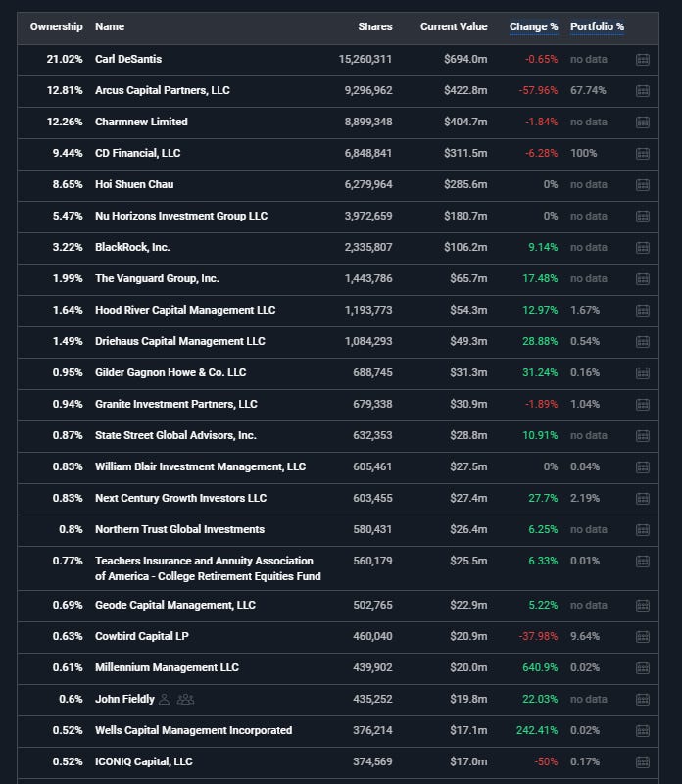The width and height of the screenshot is (682, 784).
Task: Open the table icon for Carl DeSantis row
Action: [x=643, y=60]
